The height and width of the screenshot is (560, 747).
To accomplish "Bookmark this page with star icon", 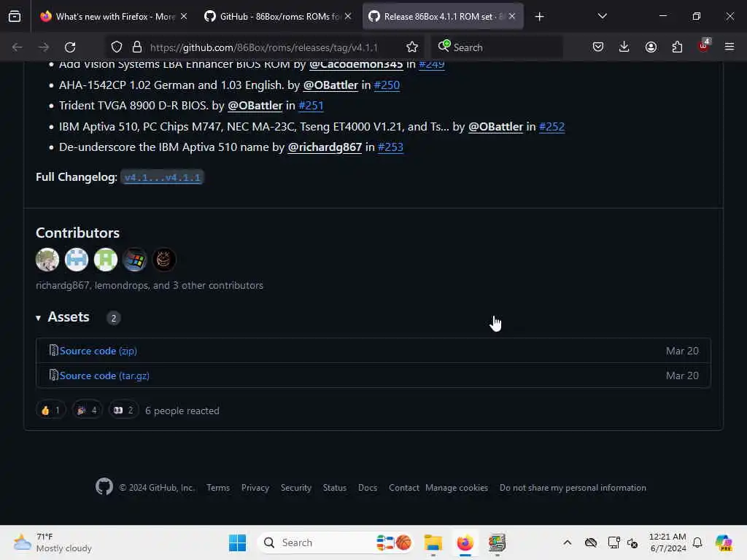I will (x=412, y=47).
